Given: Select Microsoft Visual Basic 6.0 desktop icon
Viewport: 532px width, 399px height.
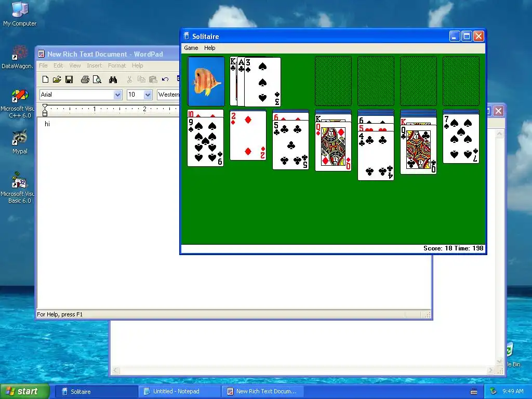Looking at the screenshot, I should coord(18,188).
